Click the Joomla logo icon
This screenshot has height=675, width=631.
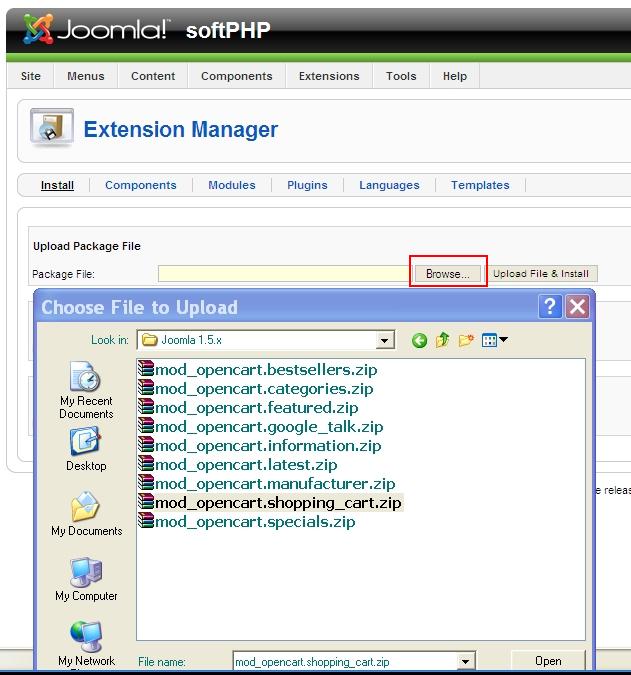[x=38, y=29]
